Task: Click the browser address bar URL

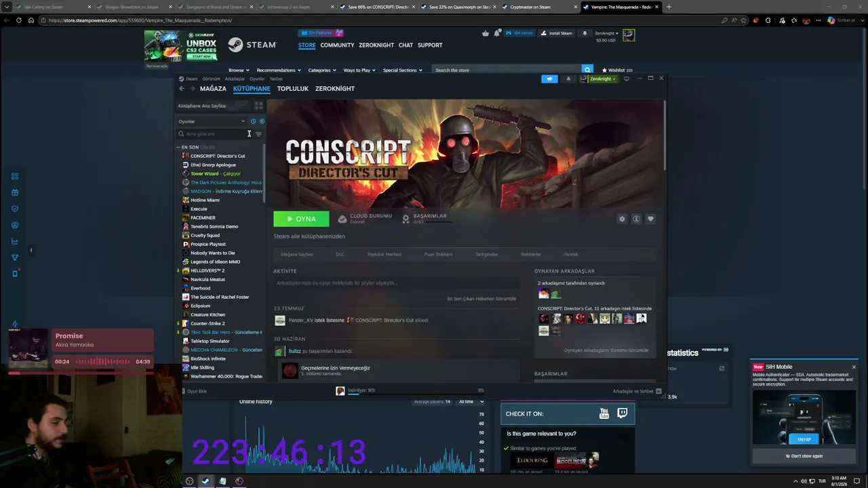Action: tap(140, 20)
